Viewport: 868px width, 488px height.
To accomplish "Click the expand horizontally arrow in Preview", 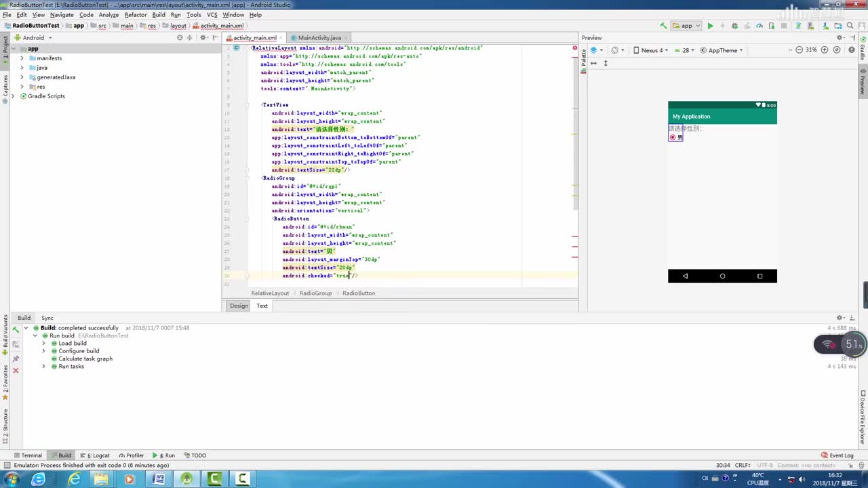I will click(x=594, y=63).
